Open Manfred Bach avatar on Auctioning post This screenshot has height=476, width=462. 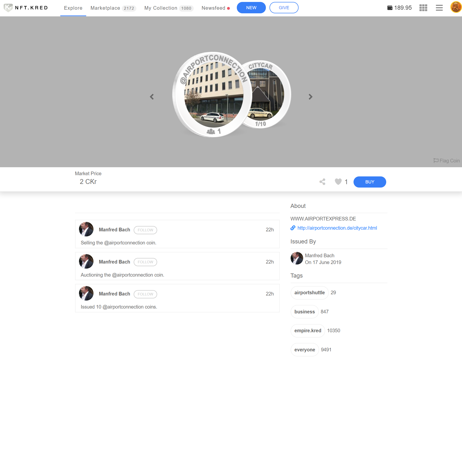[86, 261]
